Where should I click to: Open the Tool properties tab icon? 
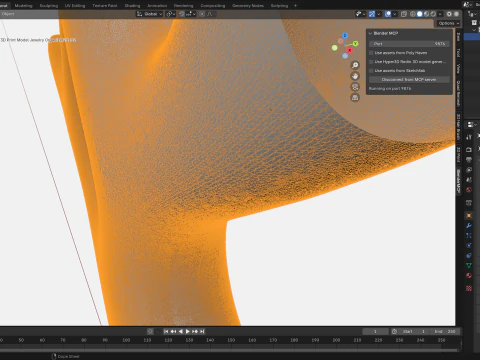tap(469, 137)
